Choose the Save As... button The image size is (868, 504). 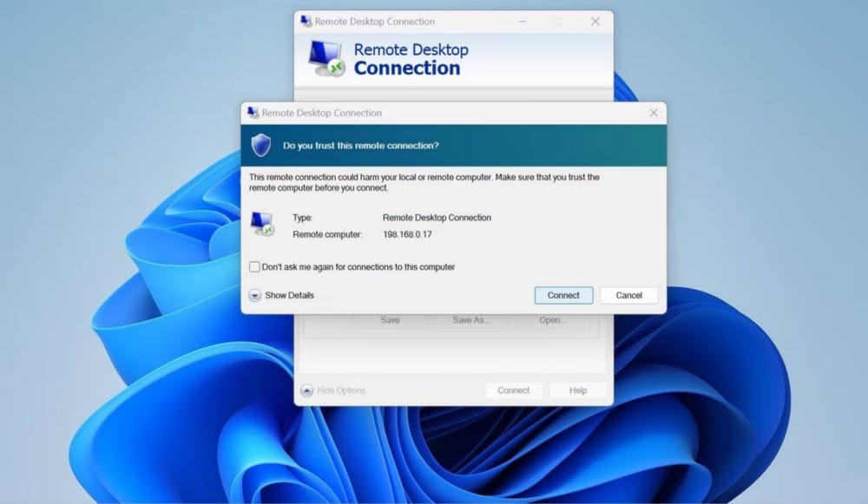click(x=470, y=320)
